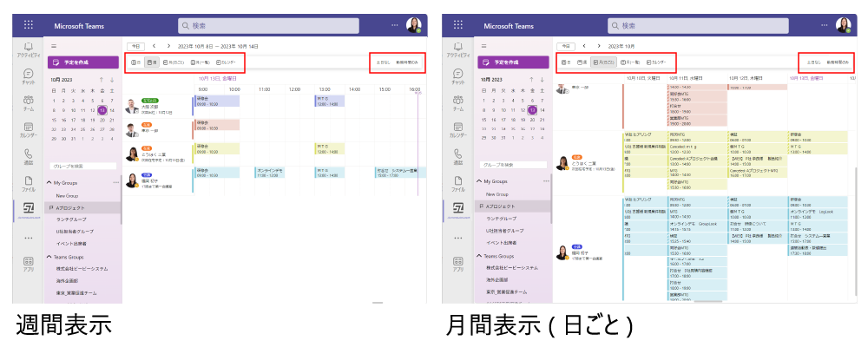Click Calls phone icon in weekly view

[29, 156]
